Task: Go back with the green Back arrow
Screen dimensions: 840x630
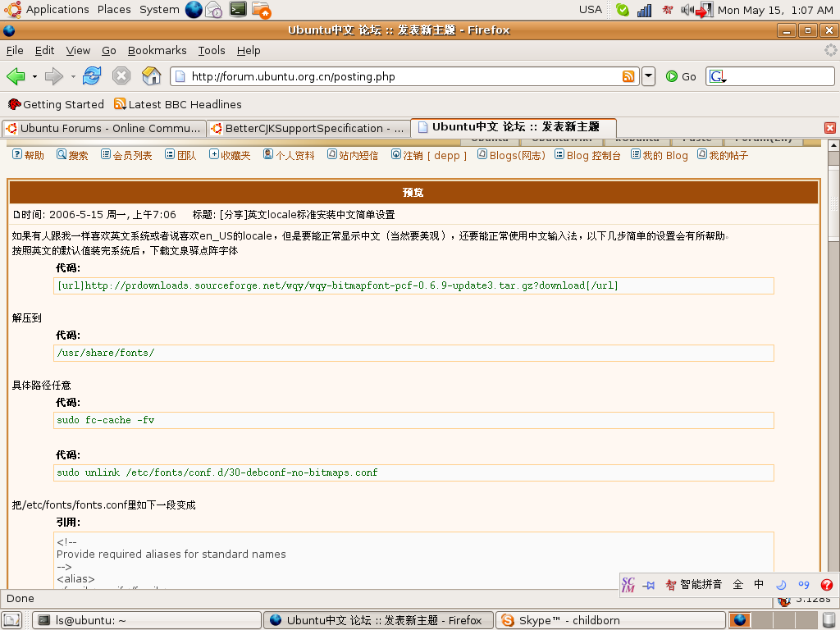Action: tap(16, 76)
